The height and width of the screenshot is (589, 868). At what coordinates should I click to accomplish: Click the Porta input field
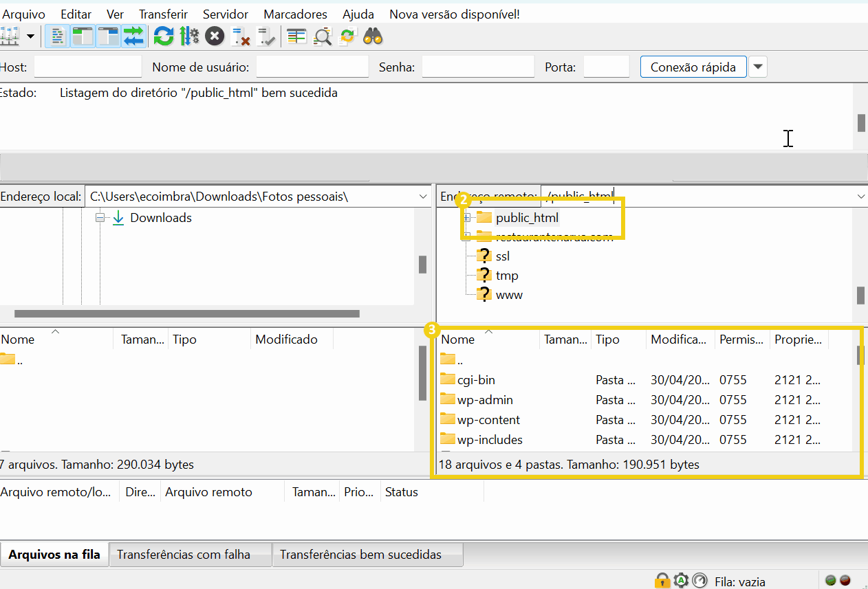coord(606,67)
